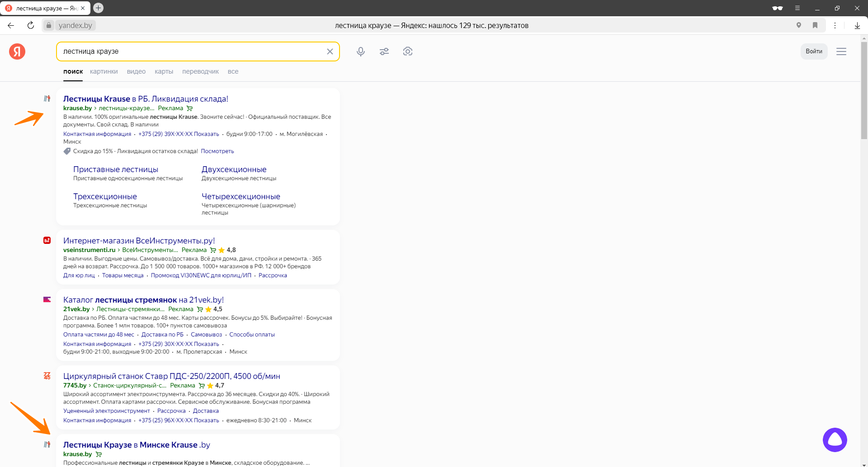Show phone +375 (29) 30X 21vek
The width and height of the screenshot is (868, 467).
click(x=179, y=344)
